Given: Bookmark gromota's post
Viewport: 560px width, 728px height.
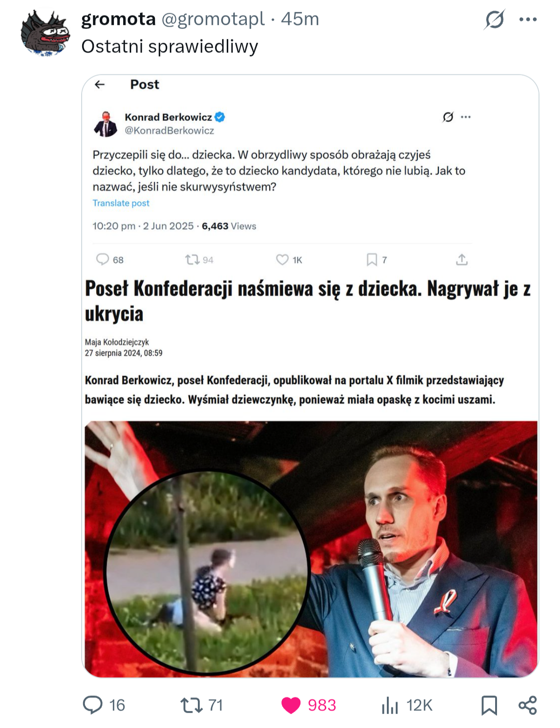Looking at the screenshot, I should click(x=489, y=705).
